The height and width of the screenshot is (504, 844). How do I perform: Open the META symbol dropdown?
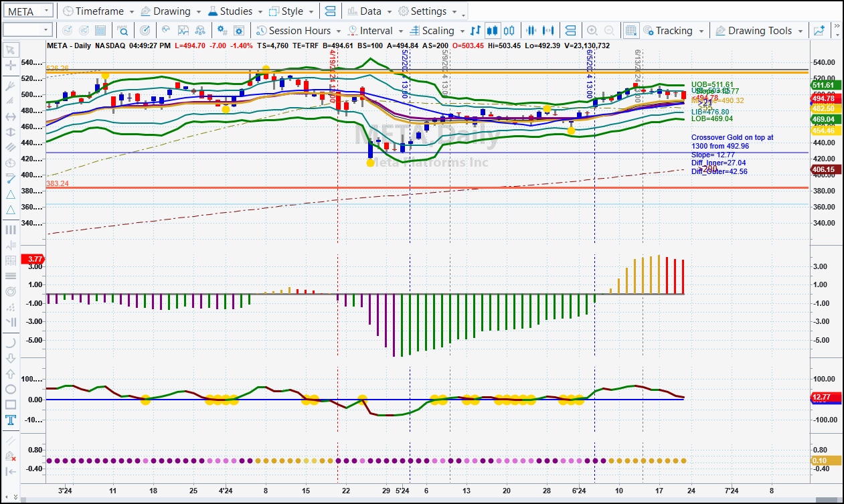(46, 11)
